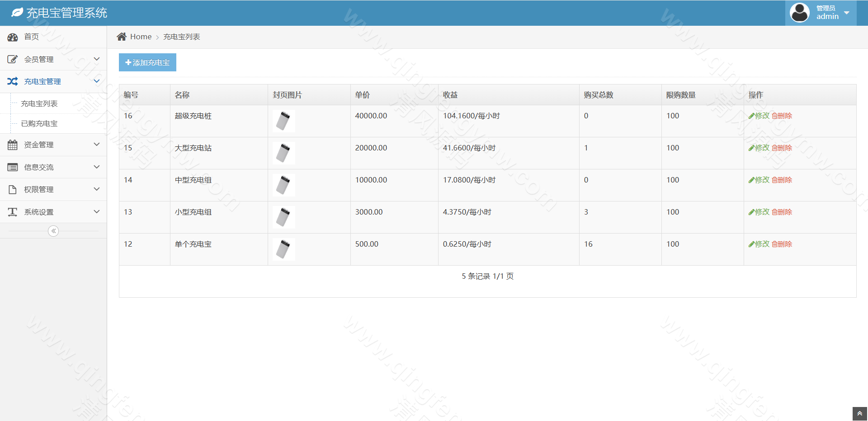
Task: Click the dashboard icon beside 首页
Action: (13, 37)
